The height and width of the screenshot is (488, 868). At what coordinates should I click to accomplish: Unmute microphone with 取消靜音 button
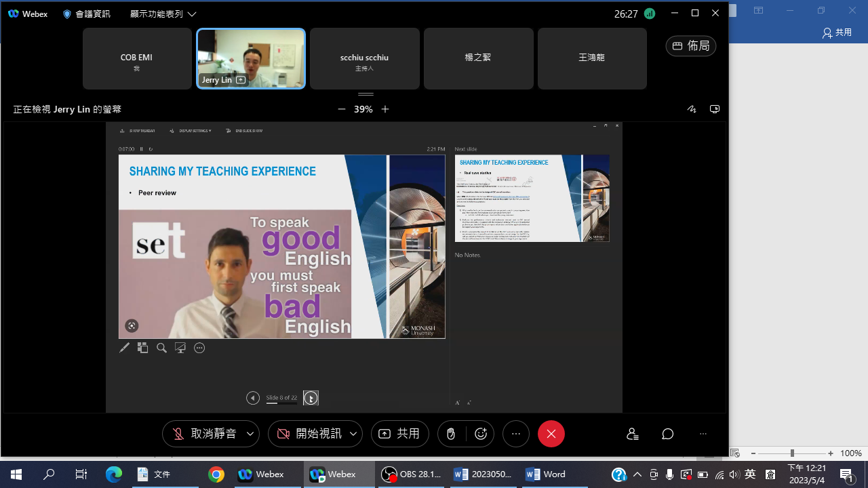[x=202, y=434]
